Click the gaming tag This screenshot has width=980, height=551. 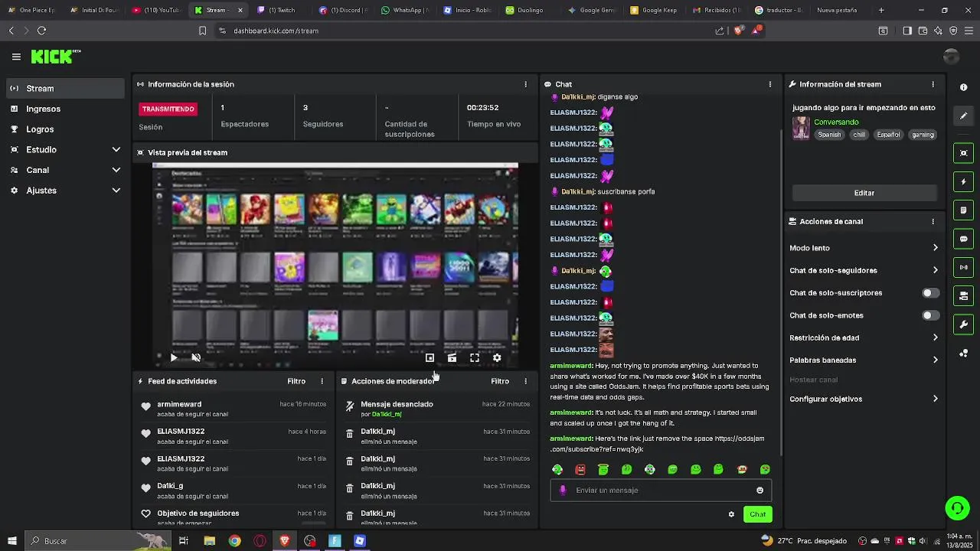coord(923,135)
